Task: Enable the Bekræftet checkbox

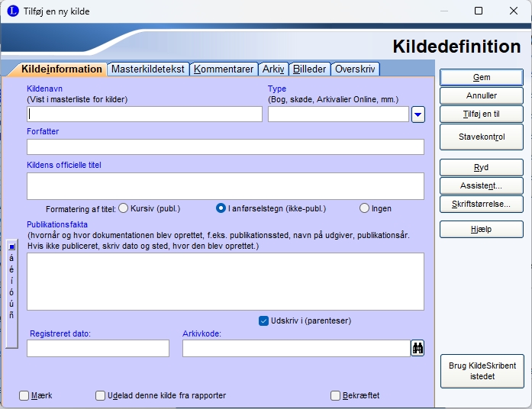Action: (335, 395)
